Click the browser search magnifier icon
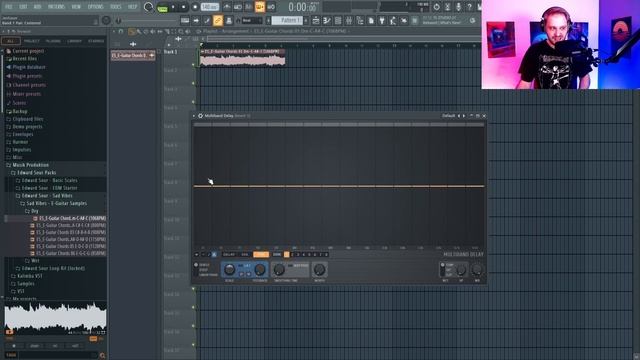 click(102, 356)
